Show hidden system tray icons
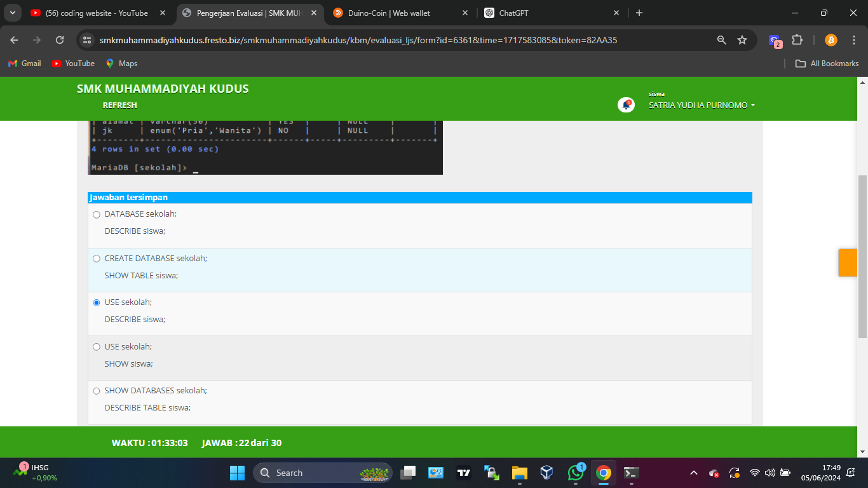Image resolution: width=868 pixels, height=488 pixels. point(694,473)
